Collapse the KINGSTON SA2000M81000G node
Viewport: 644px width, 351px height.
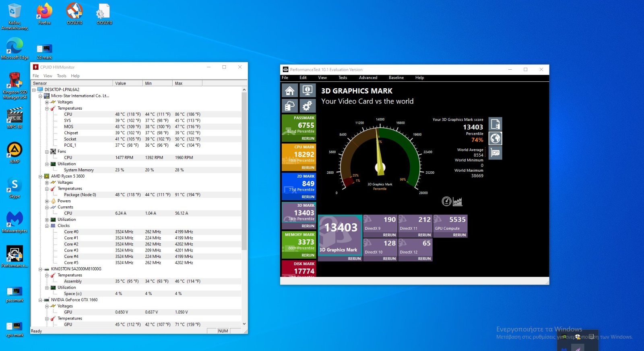point(40,269)
